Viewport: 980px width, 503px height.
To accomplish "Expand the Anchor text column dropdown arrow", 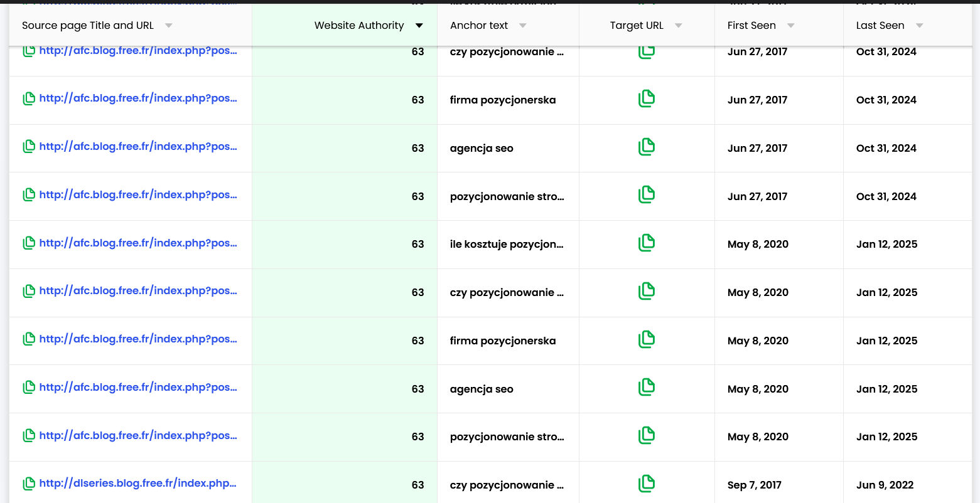I will (522, 26).
